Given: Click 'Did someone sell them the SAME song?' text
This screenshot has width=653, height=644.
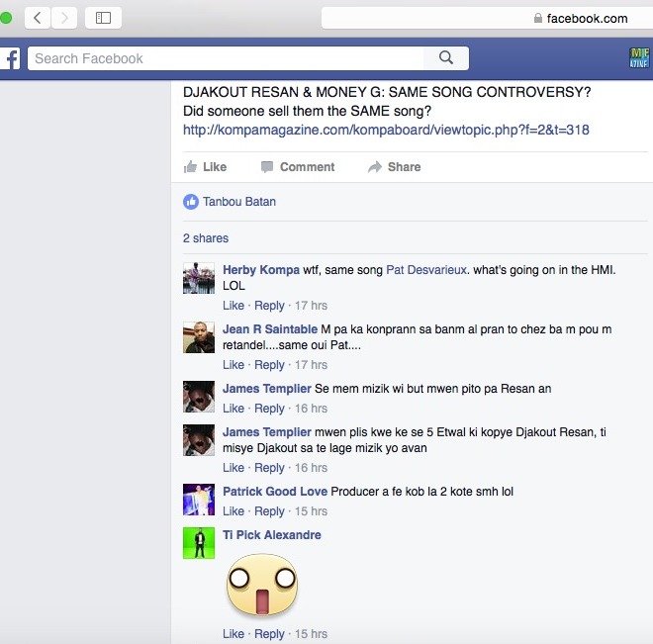Looking at the screenshot, I should coord(307,111).
